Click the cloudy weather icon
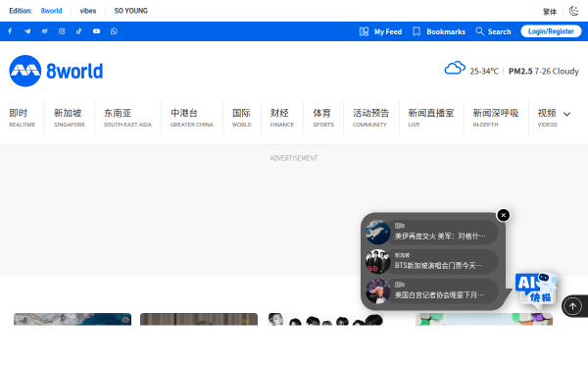The width and height of the screenshot is (588, 368). [455, 68]
